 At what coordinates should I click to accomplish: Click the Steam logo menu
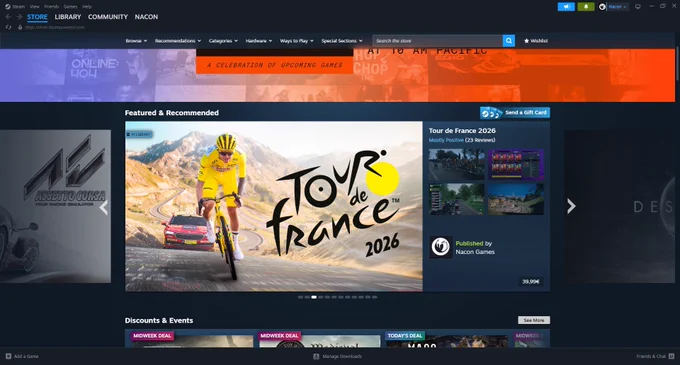coord(15,7)
